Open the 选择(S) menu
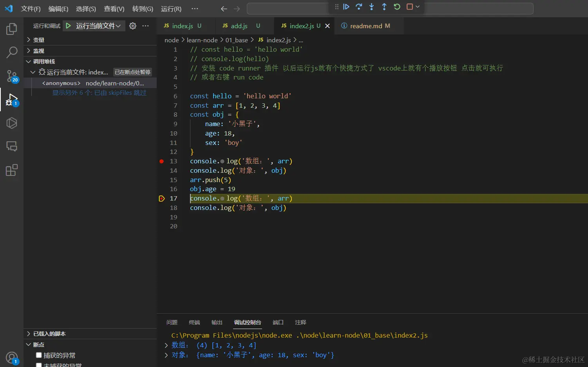 (86, 9)
